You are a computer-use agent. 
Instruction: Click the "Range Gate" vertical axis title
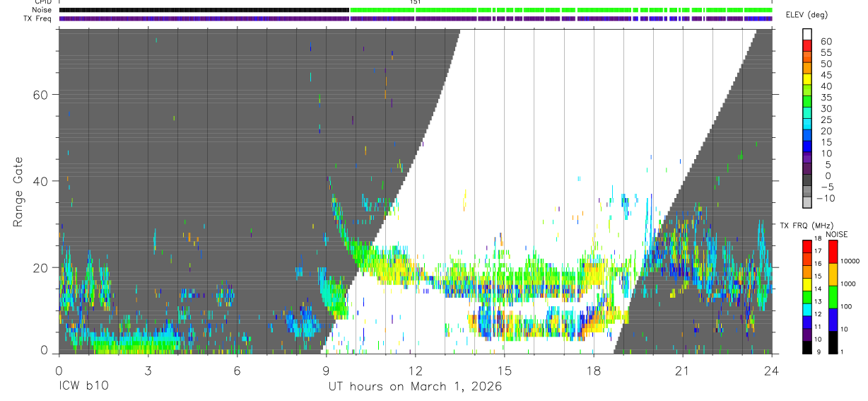click(x=19, y=192)
